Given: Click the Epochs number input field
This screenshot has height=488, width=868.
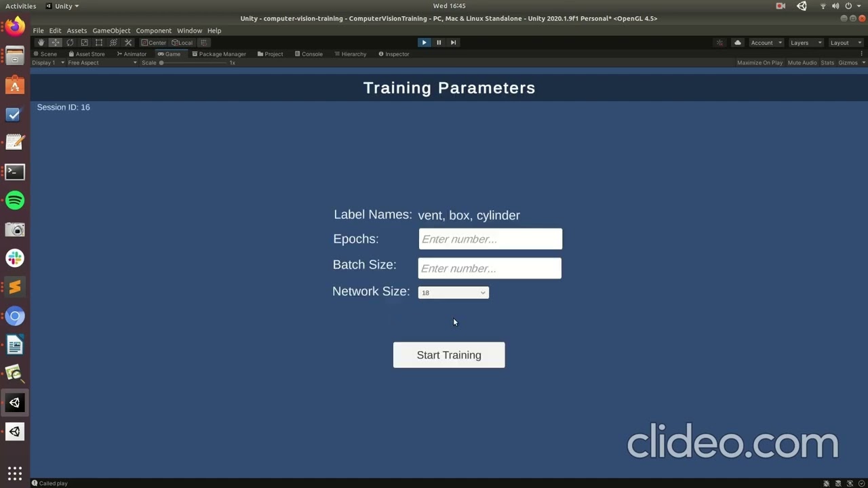Looking at the screenshot, I should 490,239.
